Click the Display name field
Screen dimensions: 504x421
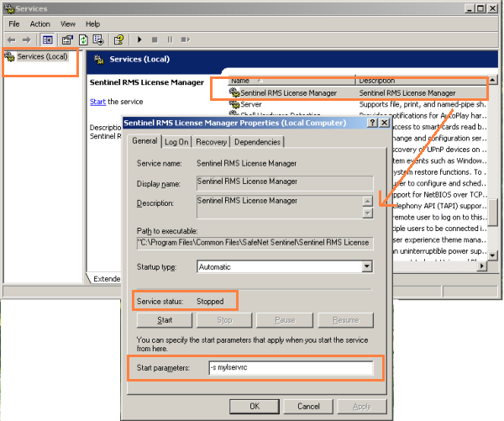click(x=285, y=182)
